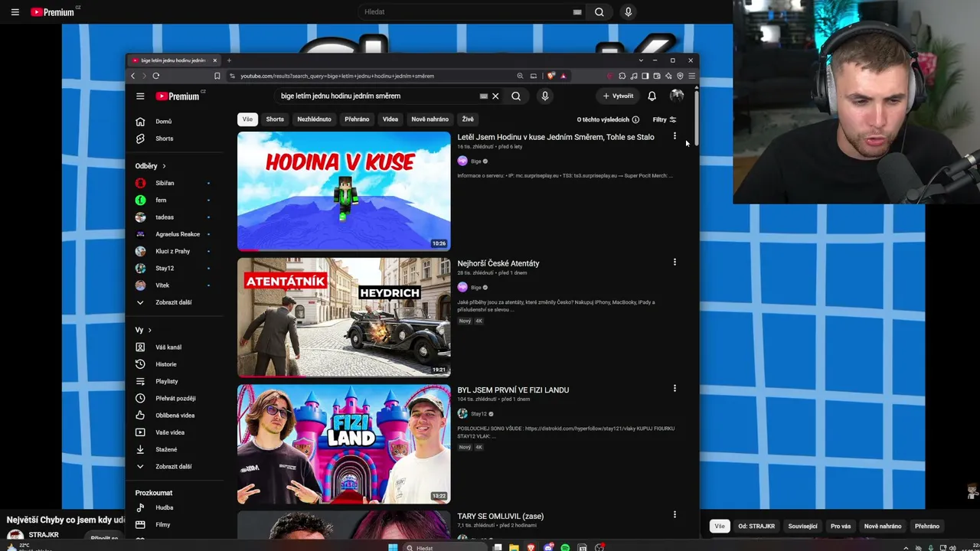Show more library items with Zobrazit další below Stažené
This screenshot has height=551, width=980.
click(173, 467)
